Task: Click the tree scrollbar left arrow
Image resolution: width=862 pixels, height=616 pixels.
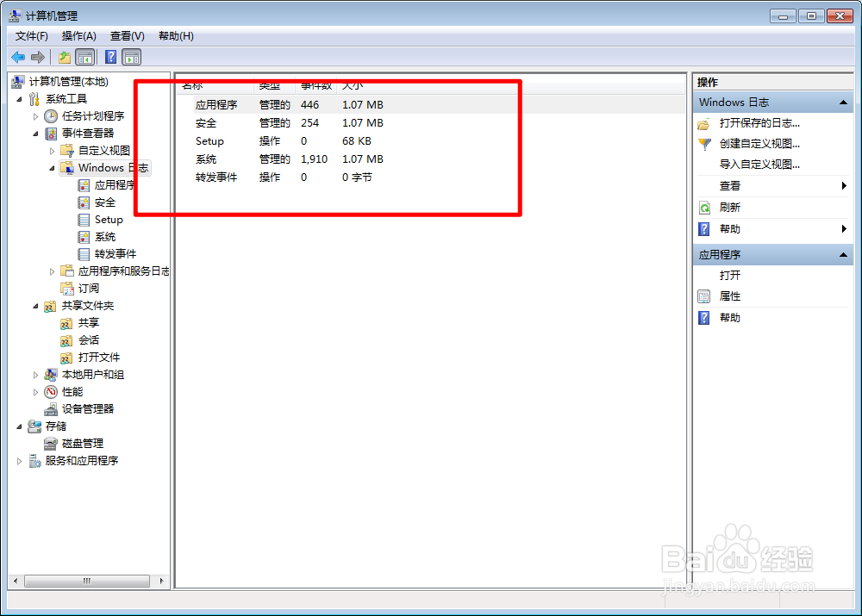Action: [x=16, y=581]
